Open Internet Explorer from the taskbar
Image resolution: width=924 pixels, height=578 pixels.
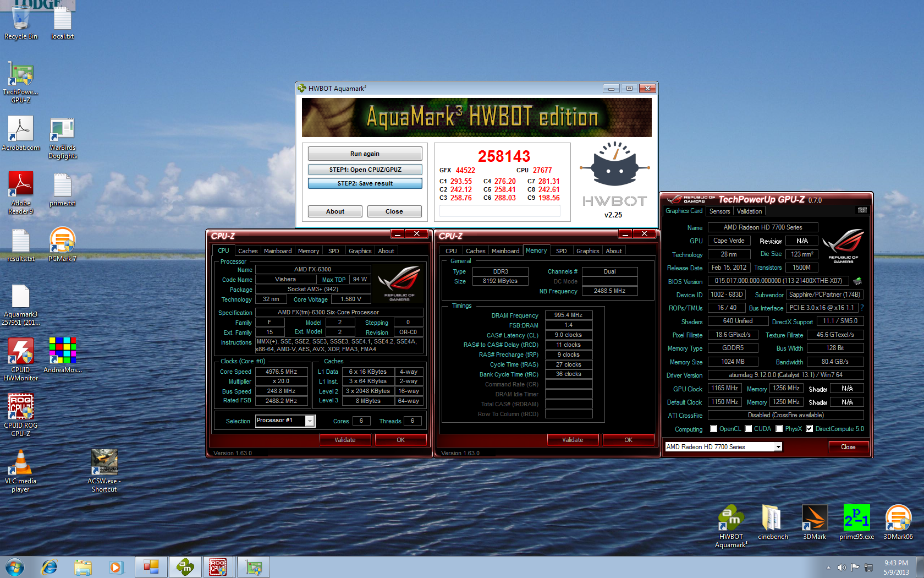[x=50, y=567]
